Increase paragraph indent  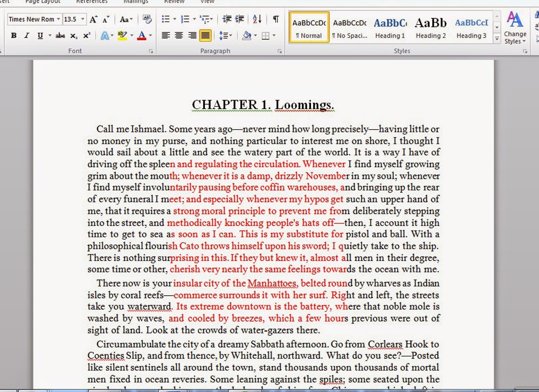pos(240,19)
